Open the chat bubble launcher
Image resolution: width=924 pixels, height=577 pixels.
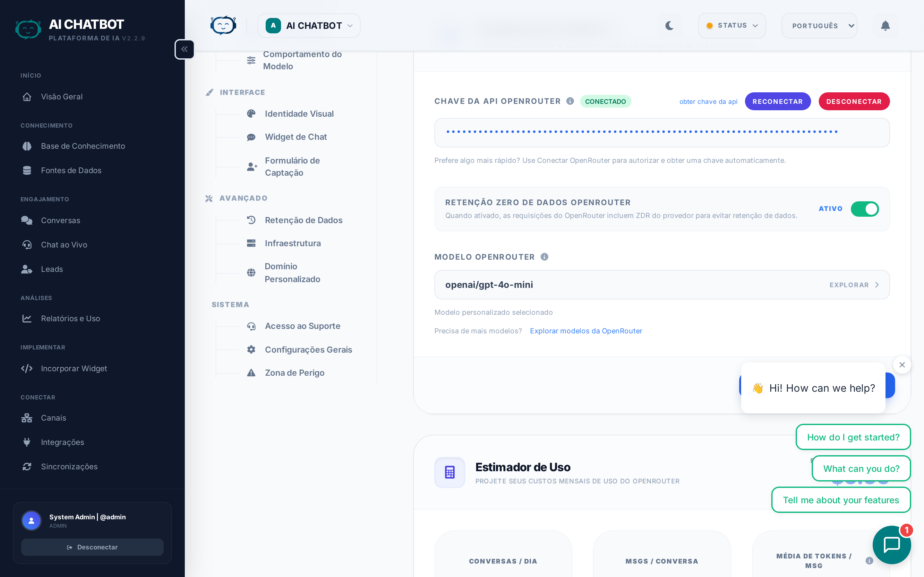(892, 545)
